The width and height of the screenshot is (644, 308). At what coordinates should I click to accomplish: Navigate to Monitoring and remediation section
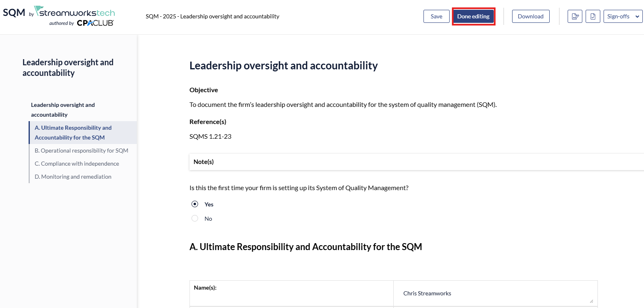(x=73, y=177)
